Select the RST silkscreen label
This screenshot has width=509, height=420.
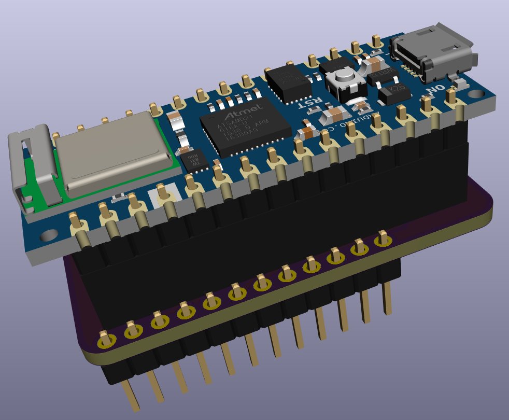click(x=310, y=103)
